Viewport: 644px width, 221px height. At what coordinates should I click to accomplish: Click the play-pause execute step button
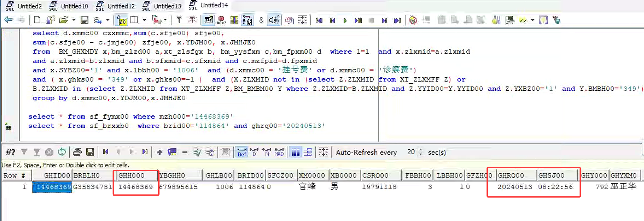[x=358, y=20]
